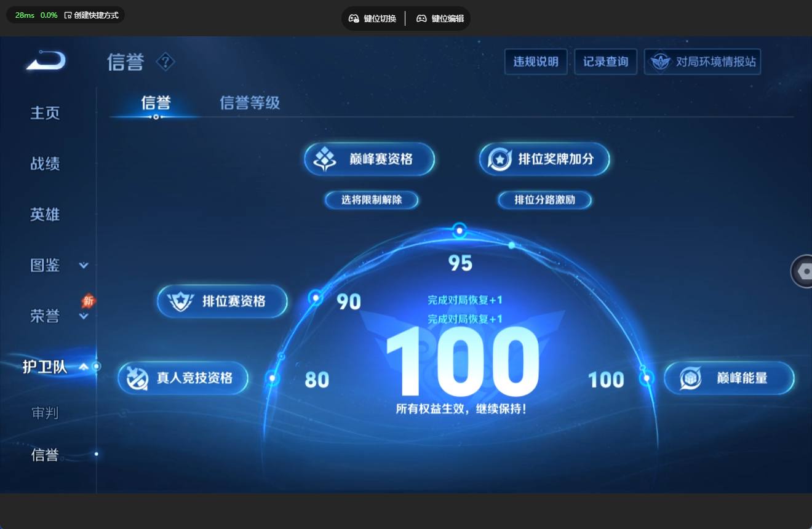This screenshot has height=529, width=812.
Task: Click the 排位分路激励 pill button
Action: (544, 200)
